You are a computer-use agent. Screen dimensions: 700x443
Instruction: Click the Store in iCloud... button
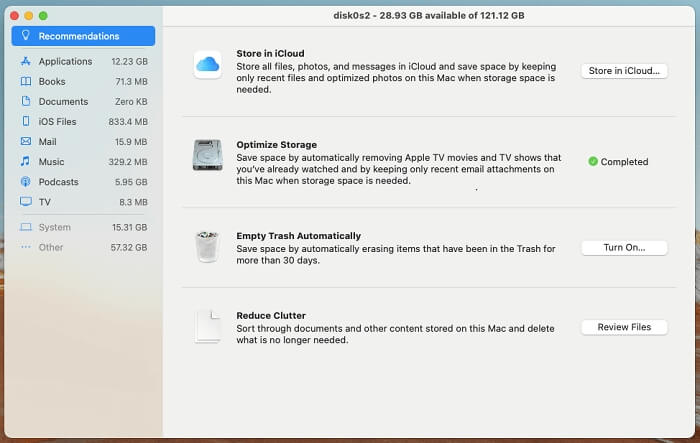(x=624, y=71)
